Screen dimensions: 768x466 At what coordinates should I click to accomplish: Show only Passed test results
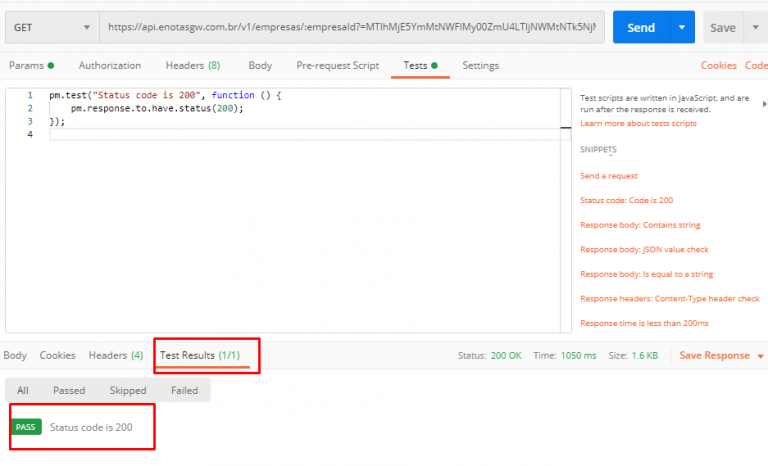tap(69, 390)
